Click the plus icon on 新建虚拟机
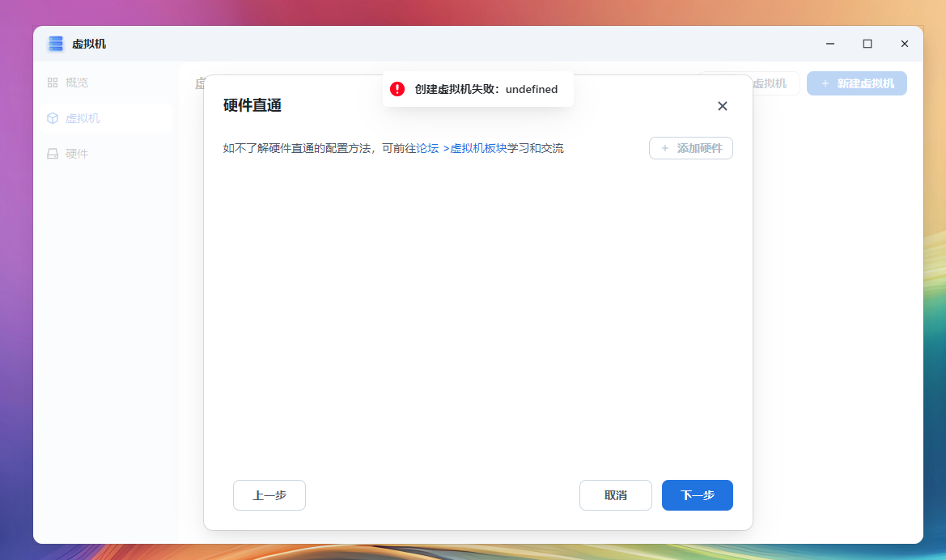Screen dimensions: 946x560 click(825, 83)
